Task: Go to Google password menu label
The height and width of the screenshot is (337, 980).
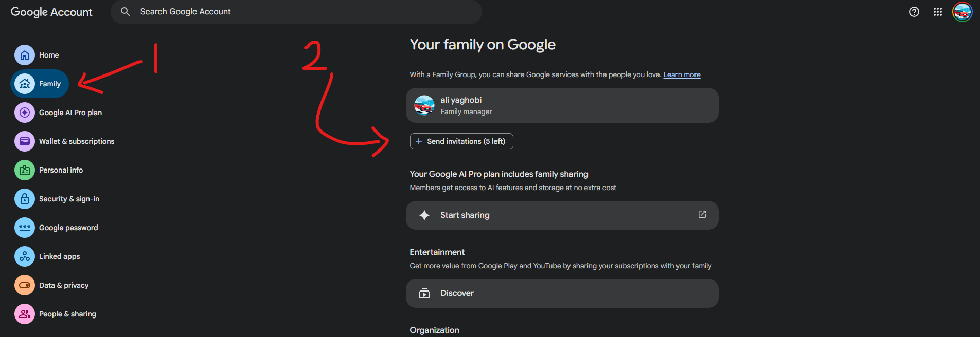Action: coord(68,228)
